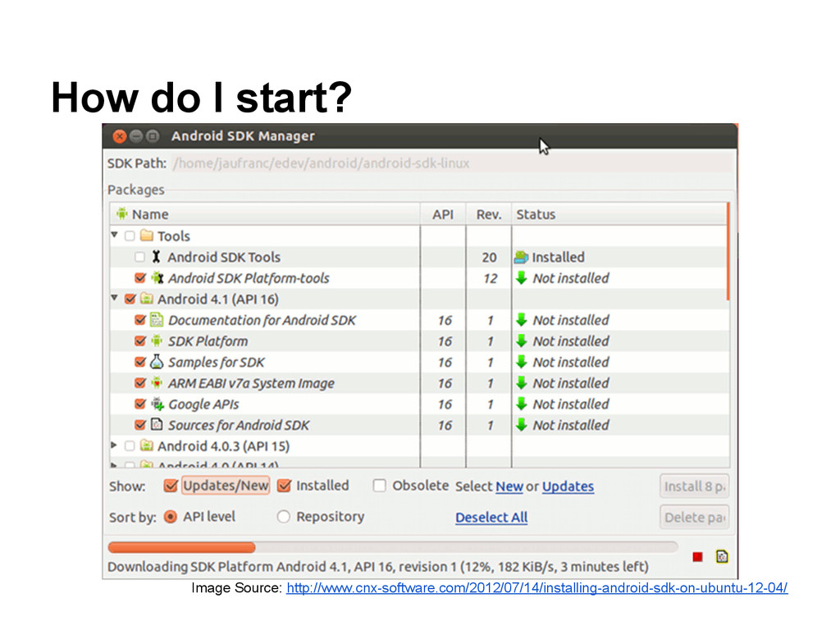This screenshot has width=840, height=630.
Task: Click the Deselect All link
Action: click(491, 518)
